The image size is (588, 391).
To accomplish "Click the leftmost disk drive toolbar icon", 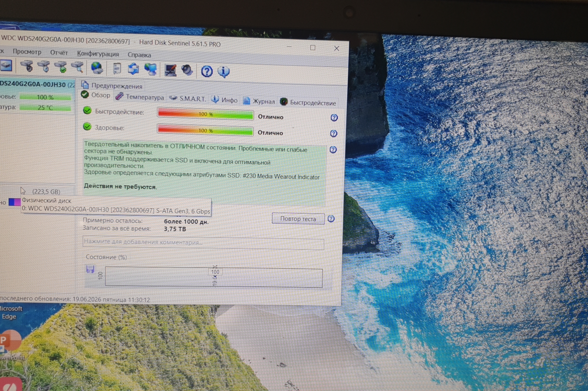I will (6, 66).
